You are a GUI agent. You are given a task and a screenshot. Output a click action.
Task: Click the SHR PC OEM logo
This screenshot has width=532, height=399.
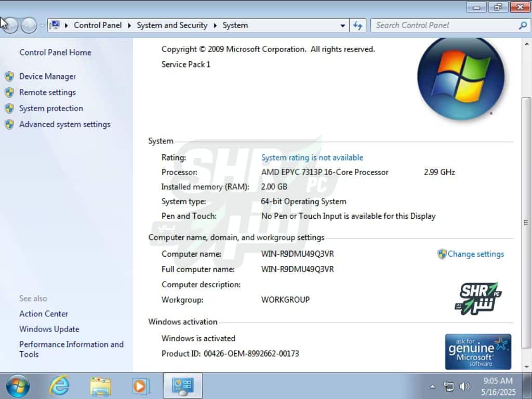tap(478, 299)
